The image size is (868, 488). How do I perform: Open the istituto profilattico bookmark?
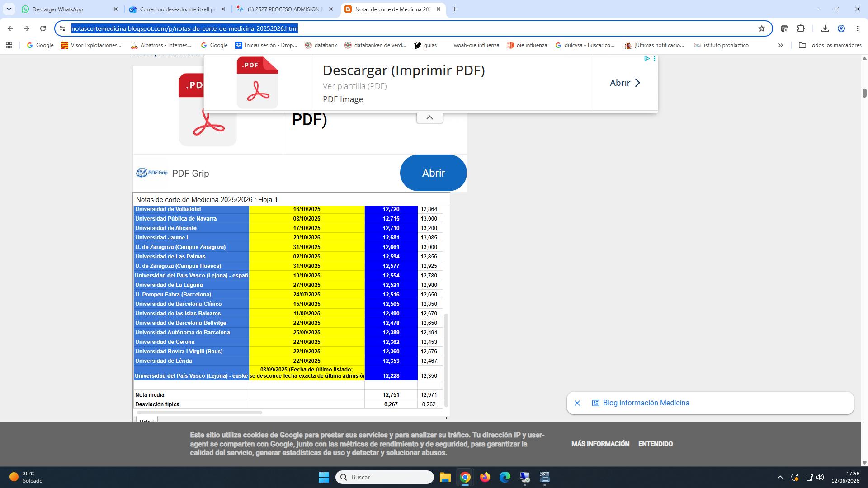point(721,45)
